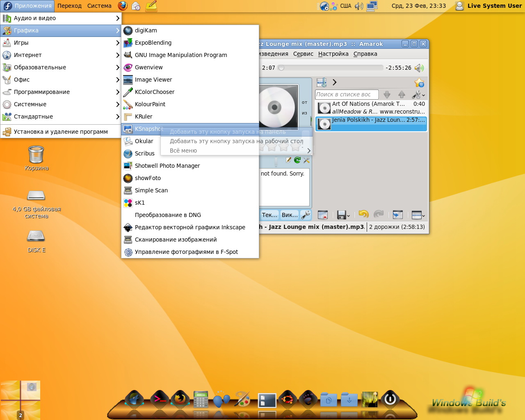Click Firefox launcher in top panel
Screen dimensions: 525x420
pos(123,6)
